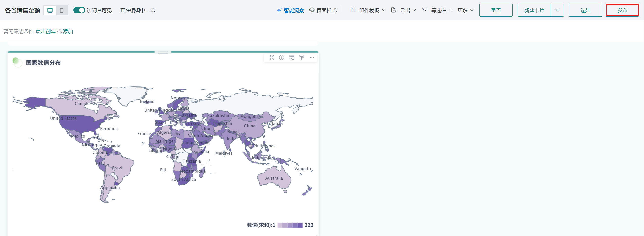Open the chart card info icon

(x=282, y=58)
